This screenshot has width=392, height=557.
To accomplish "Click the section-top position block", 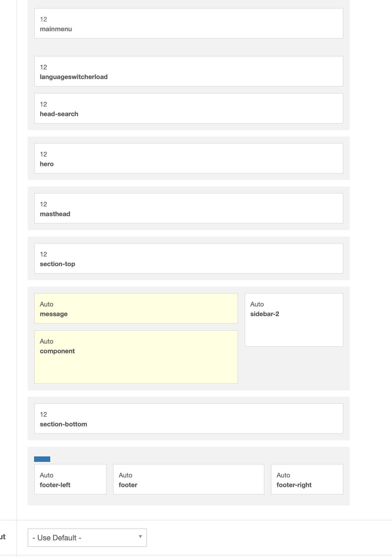I will [188, 259].
